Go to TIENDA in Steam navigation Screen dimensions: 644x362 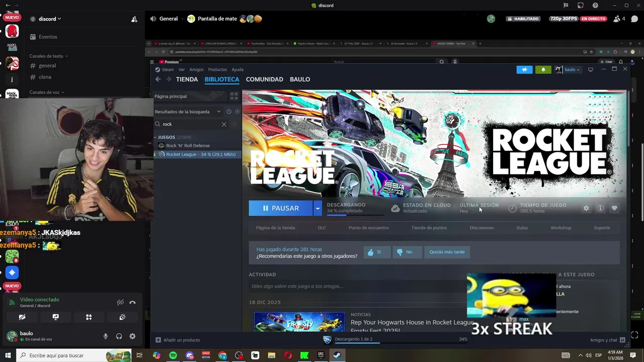pos(187,79)
